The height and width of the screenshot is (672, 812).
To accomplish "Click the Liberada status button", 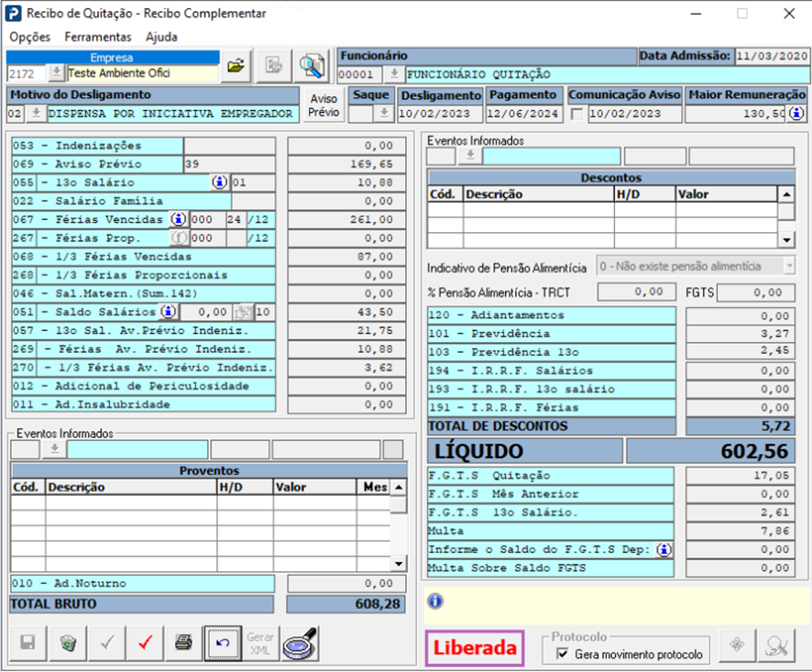I will pos(474,647).
